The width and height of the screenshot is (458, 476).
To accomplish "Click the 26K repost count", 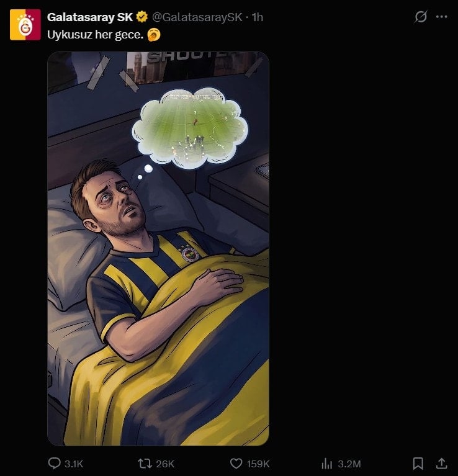I will coord(166,464).
